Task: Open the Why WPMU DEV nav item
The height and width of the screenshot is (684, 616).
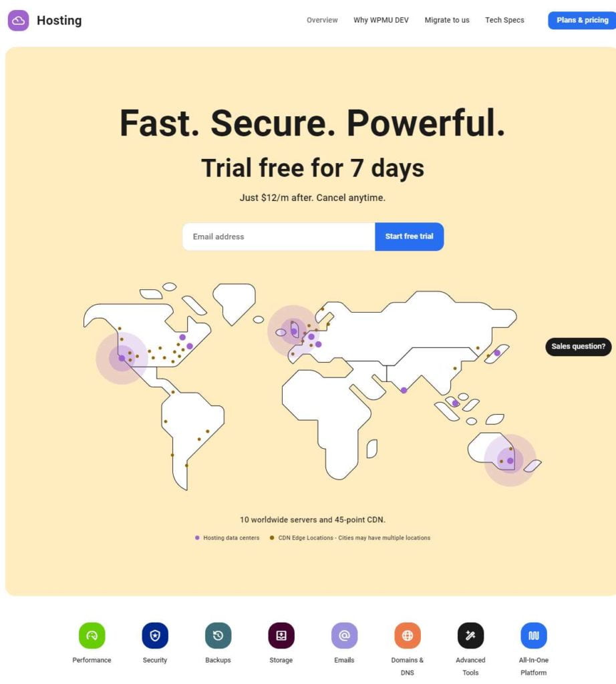Action: 381,20
